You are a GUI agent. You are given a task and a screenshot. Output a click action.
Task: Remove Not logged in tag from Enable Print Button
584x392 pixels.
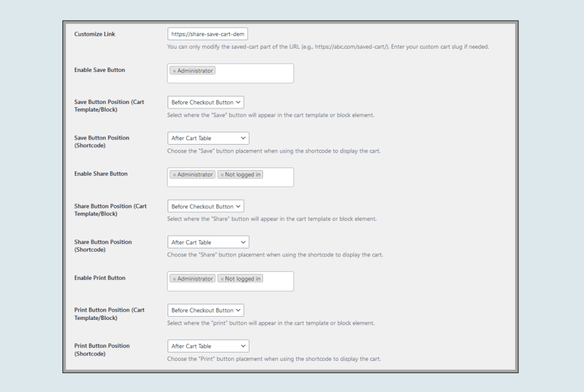222,279
